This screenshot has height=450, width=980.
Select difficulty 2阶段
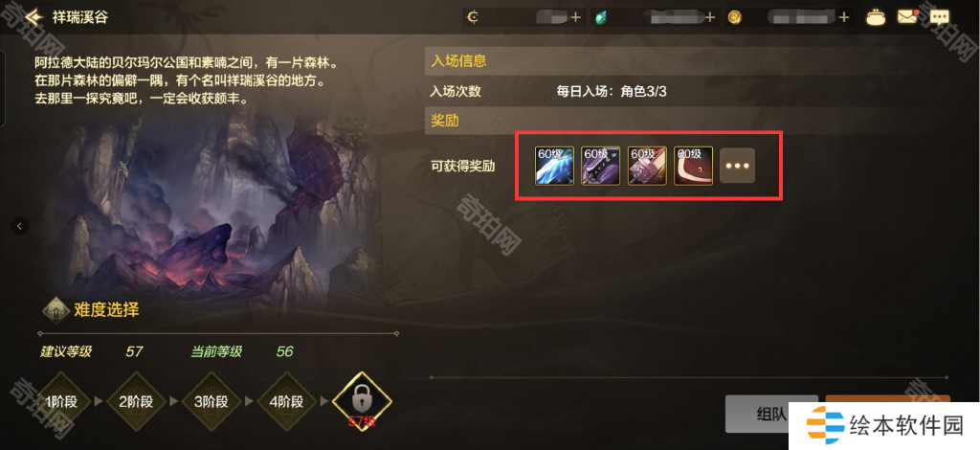click(x=137, y=401)
